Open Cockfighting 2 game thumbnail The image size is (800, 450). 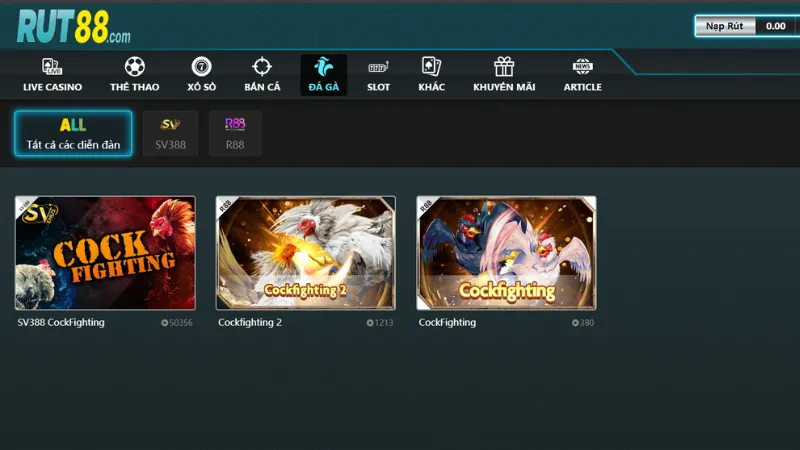click(x=306, y=253)
